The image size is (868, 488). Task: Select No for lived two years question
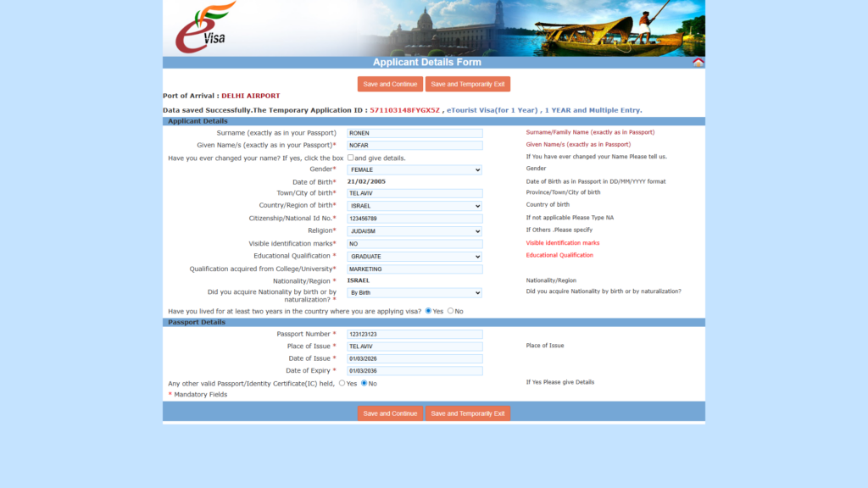tap(450, 311)
